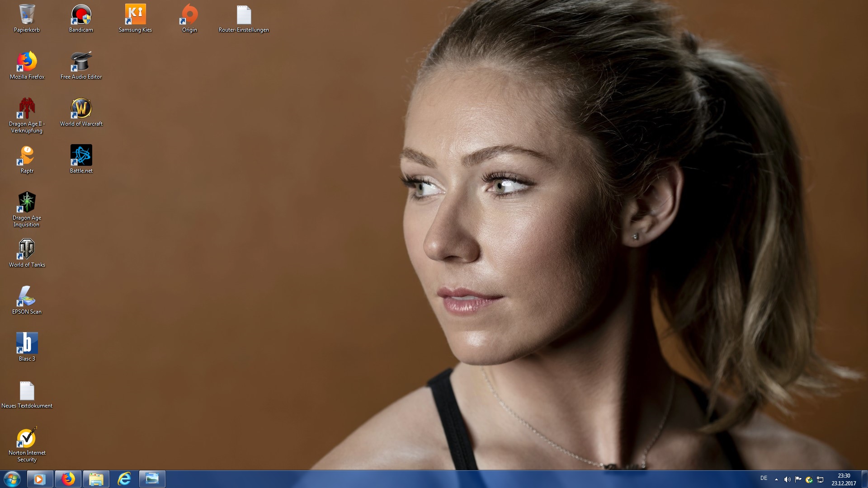Screen dimensions: 868x488
Task: Click the Free Audio Editor icon
Action: click(x=81, y=62)
